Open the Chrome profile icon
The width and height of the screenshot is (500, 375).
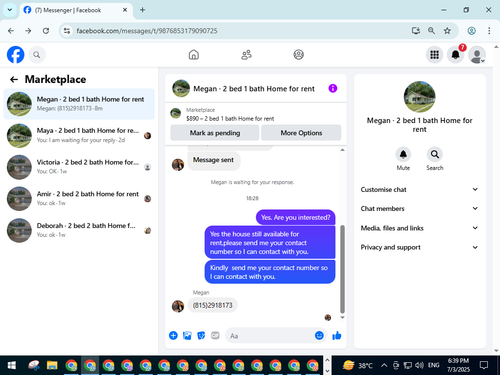pos(471,31)
